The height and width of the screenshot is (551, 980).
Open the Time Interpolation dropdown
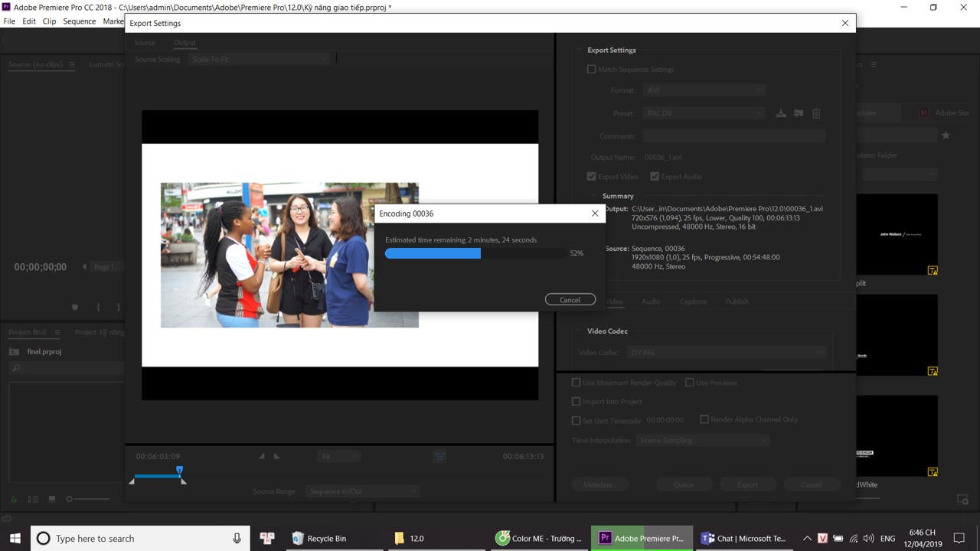pos(701,441)
